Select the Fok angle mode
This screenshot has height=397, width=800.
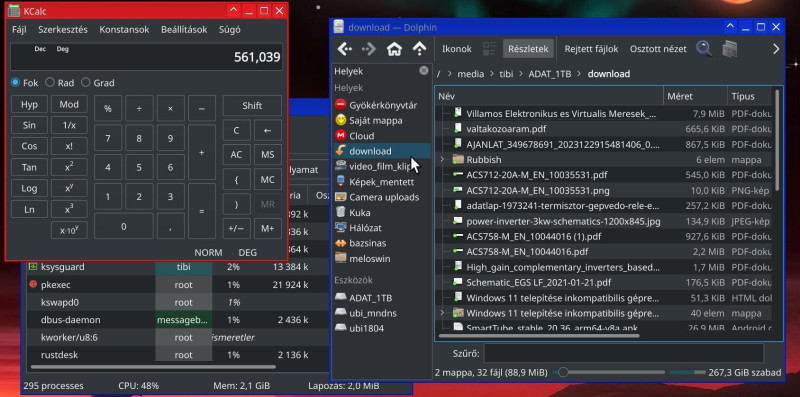pyautogui.click(x=24, y=83)
